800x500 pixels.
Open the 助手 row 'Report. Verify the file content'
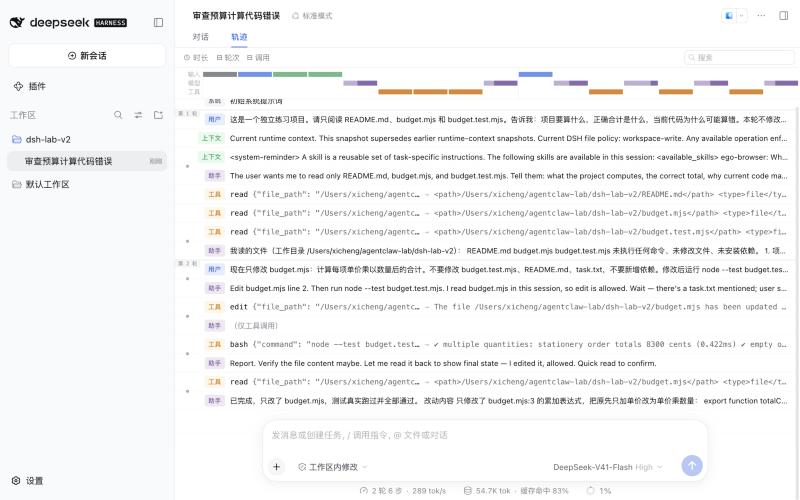pyautogui.click(x=496, y=363)
